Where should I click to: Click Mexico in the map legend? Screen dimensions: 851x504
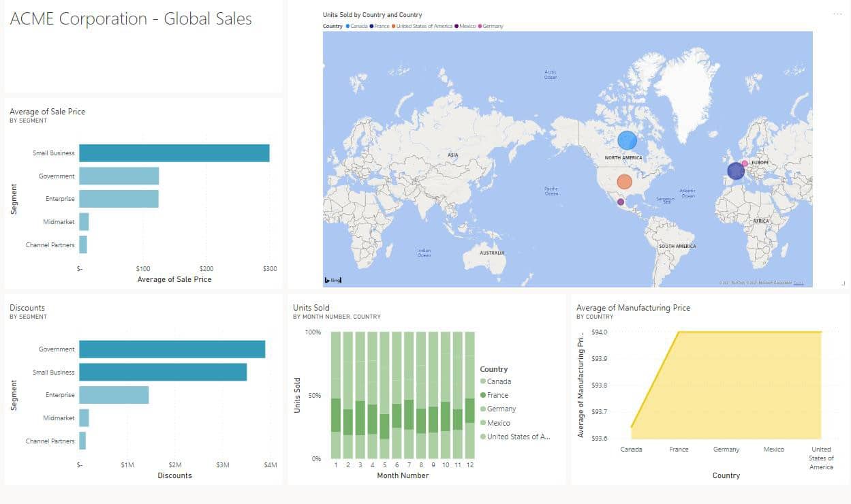click(x=465, y=26)
